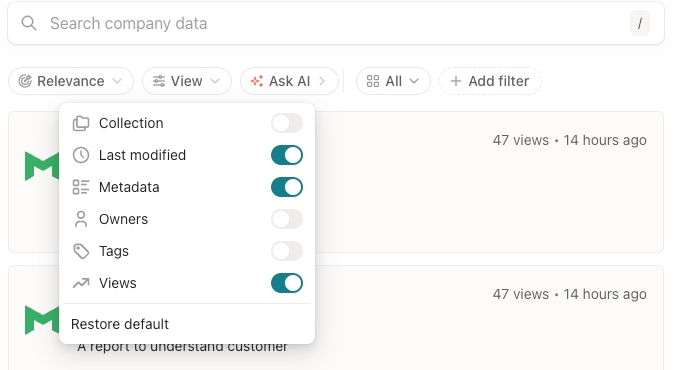Screen dimensions: 680x370
Task: Expand the View options dropdown
Action: pyautogui.click(x=187, y=81)
